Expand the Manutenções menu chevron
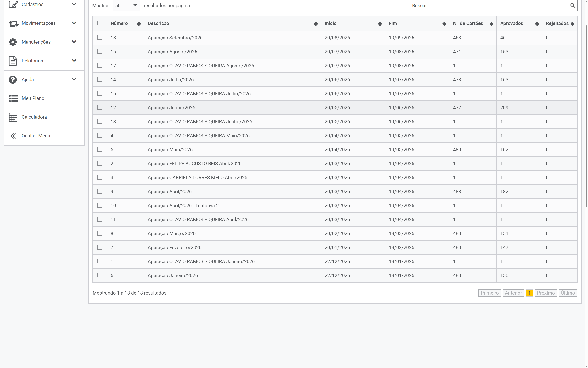 click(74, 42)
